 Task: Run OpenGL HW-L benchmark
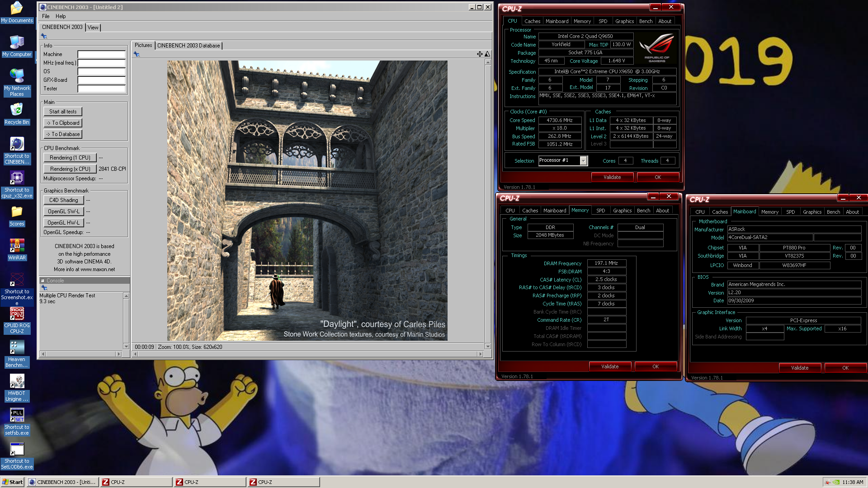coord(64,223)
